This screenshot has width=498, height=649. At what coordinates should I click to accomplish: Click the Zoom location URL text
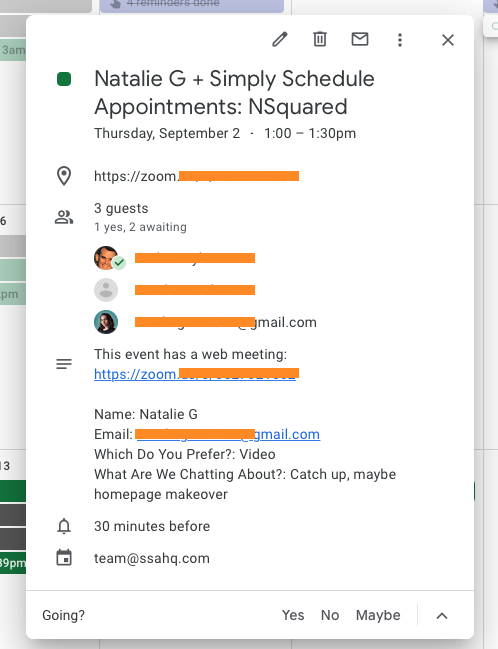(x=196, y=176)
